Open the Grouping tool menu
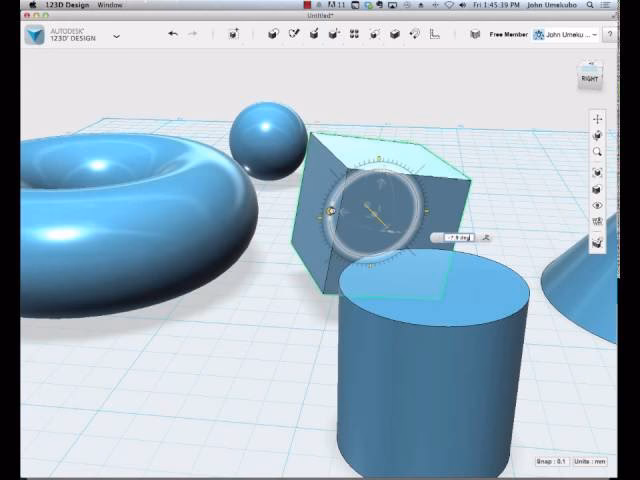This screenshot has height=480, width=640. coord(375,34)
